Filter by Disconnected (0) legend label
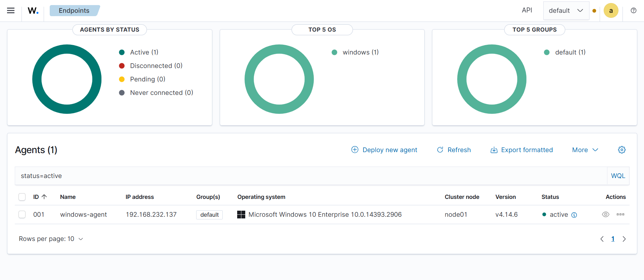This screenshot has height=280, width=644. tap(156, 66)
